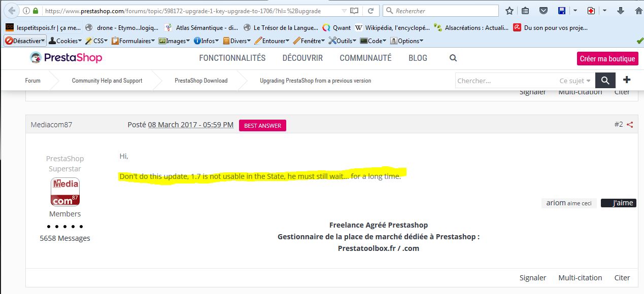
Task: Click the downloads arrow icon
Action: [x=621, y=11]
